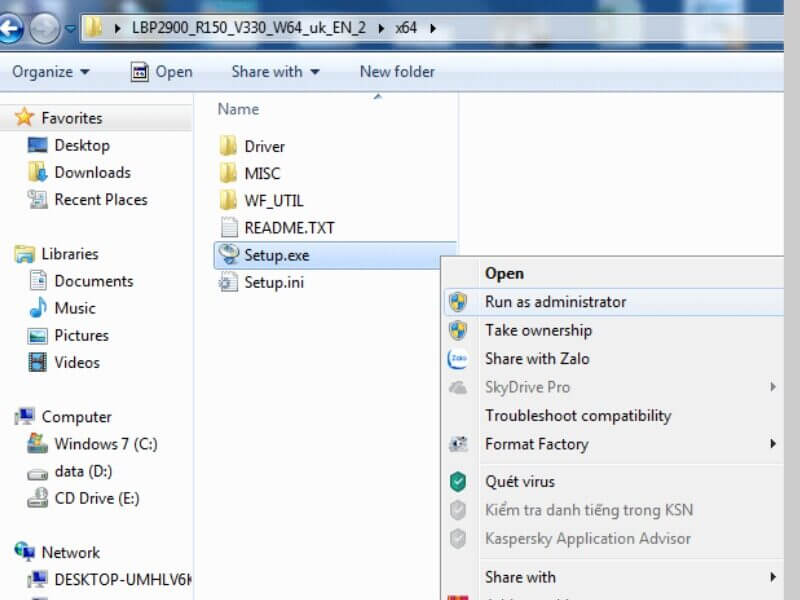
Task: Select Take ownership menu entry
Action: click(x=538, y=330)
